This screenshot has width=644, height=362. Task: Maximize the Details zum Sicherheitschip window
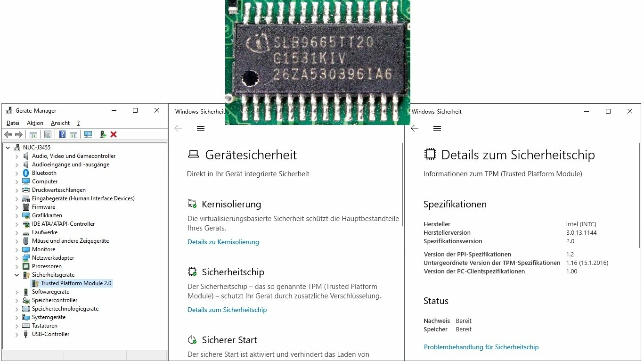click(608, 111)
